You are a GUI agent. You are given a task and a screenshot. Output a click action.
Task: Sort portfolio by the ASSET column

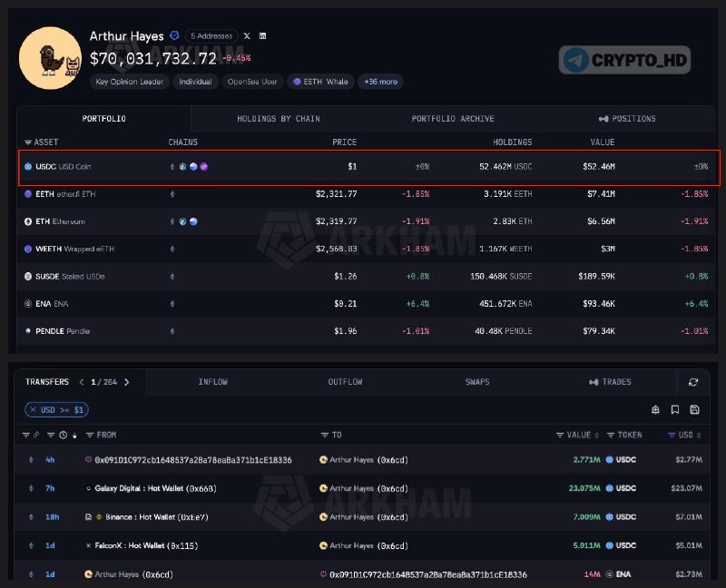42,142
